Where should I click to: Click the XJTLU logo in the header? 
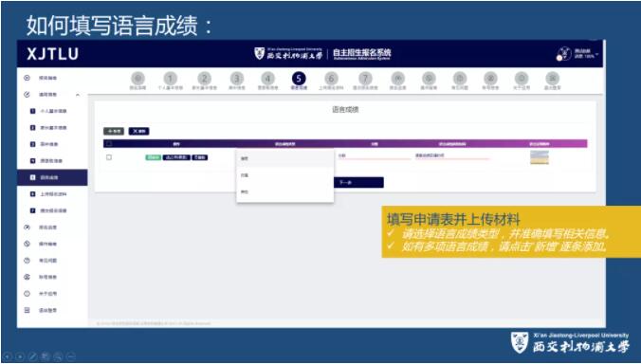click(52, 53)
